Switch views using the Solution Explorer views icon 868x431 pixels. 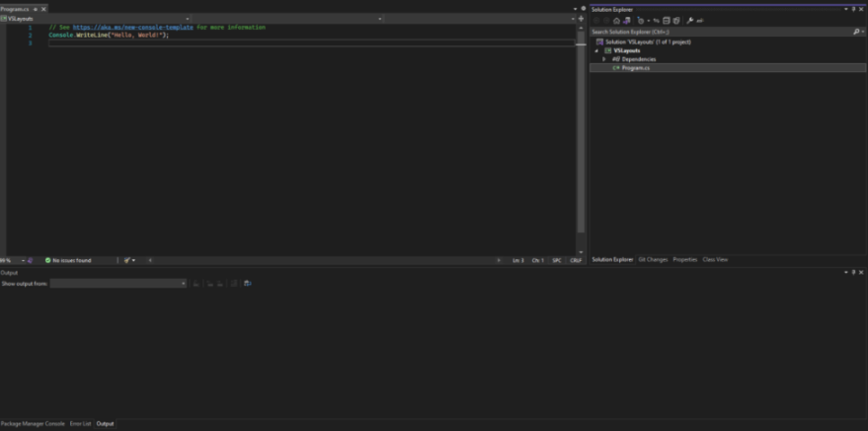pos(627,21)
